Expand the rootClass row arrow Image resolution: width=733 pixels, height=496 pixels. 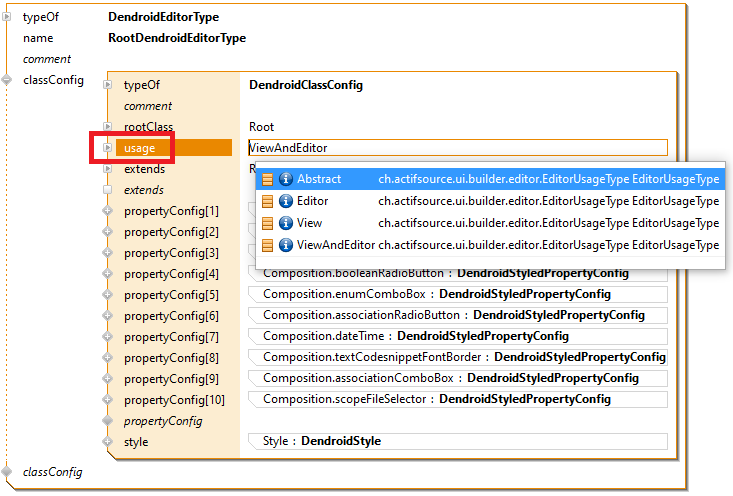coord(108,127)
